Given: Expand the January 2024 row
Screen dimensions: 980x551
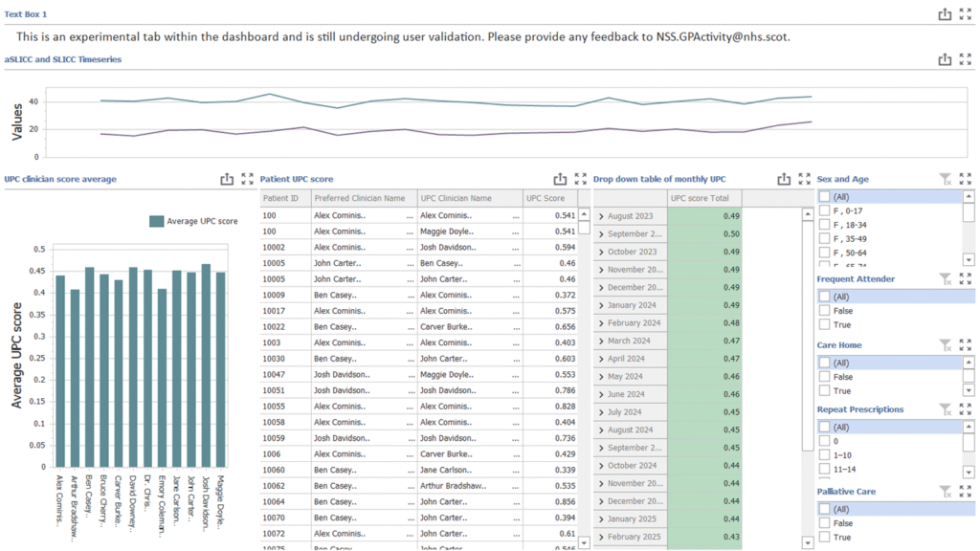Looking at the screenshot, I should coord(601,305).
